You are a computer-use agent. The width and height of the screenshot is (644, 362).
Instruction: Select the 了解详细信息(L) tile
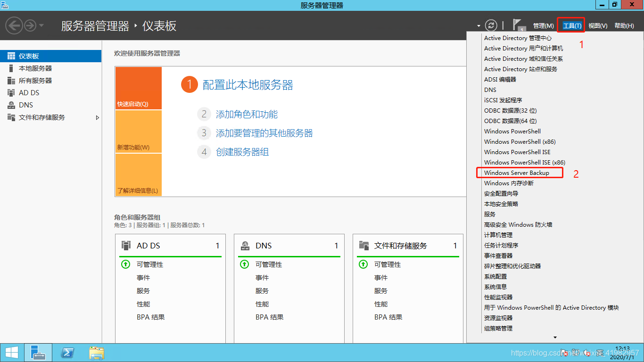click(138, 175)
